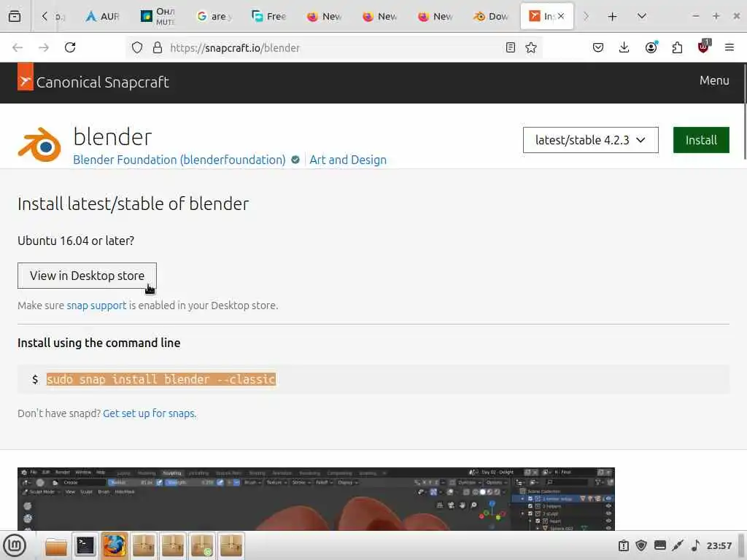Open Blender Foundation publisher link

pos(179,160)
